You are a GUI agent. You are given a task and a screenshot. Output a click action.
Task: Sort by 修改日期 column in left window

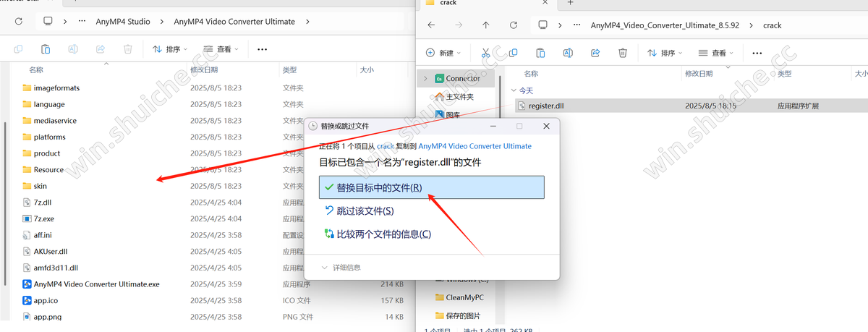[x=203, y=70]
